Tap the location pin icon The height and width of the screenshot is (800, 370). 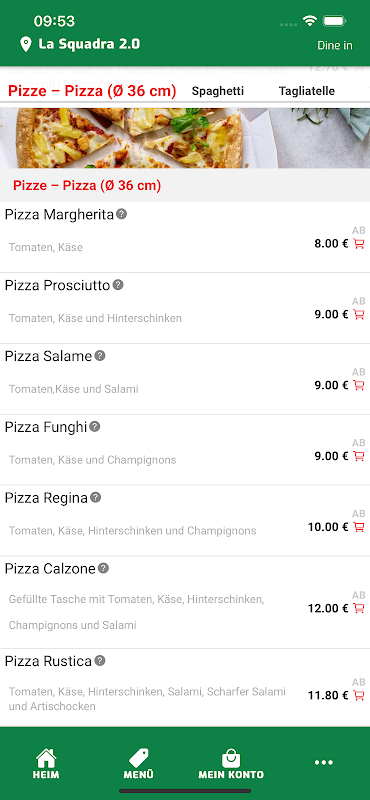point(26,44)
